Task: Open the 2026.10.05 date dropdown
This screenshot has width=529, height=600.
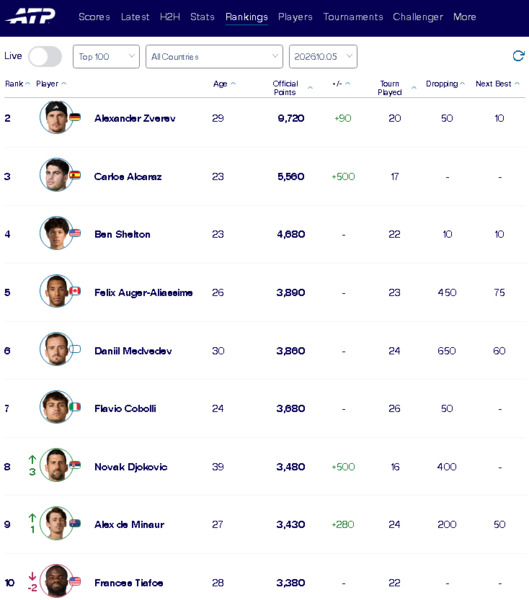Action: click(x=323, y=57)
